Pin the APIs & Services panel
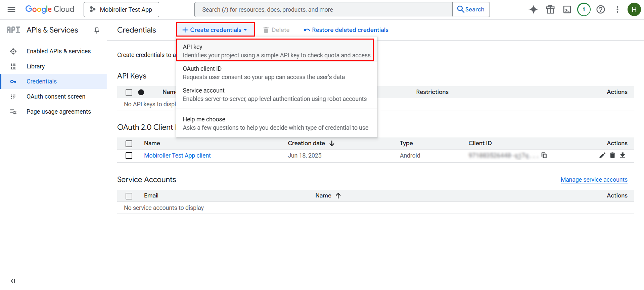The height and width of the screenshot is (290, 644). pyautogui.click(x=97, y=31)
